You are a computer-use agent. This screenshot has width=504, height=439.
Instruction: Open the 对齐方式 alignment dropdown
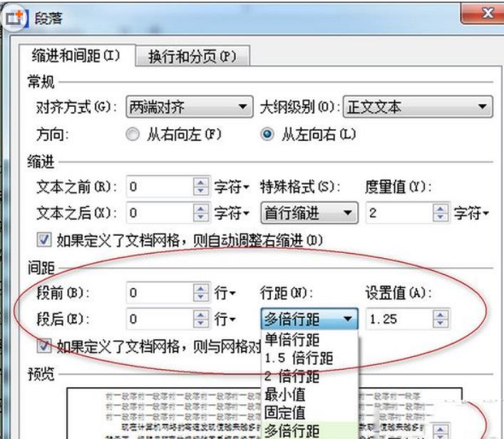tap(190, 106)
